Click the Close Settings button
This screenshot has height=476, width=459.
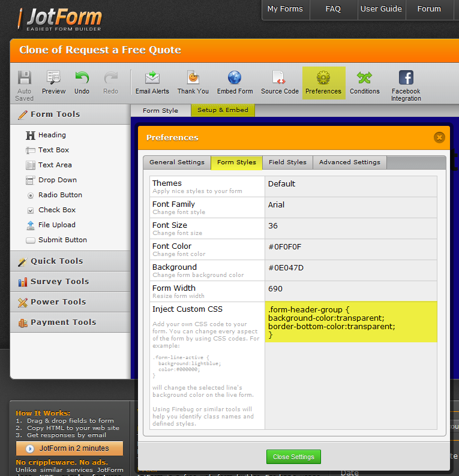click(293, 457)
